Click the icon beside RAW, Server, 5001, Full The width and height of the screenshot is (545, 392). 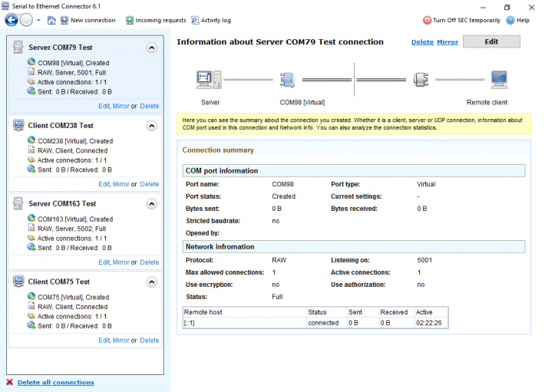[x=31, y=72]
